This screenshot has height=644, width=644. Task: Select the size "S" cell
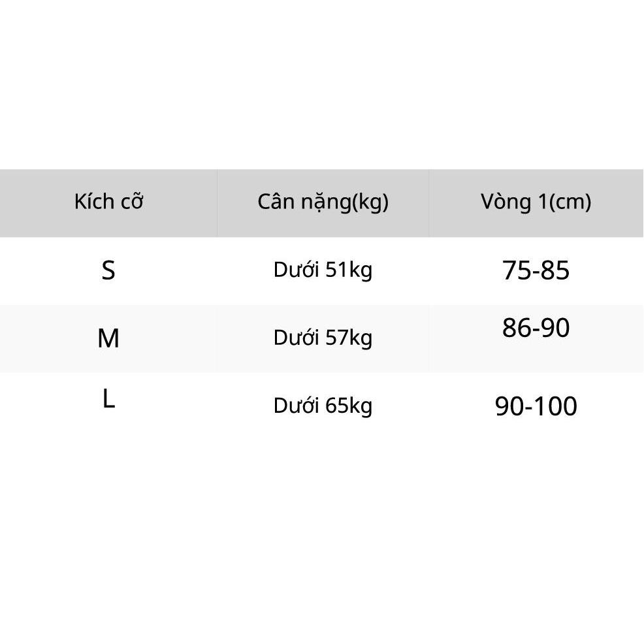click(x=108, y=270)
